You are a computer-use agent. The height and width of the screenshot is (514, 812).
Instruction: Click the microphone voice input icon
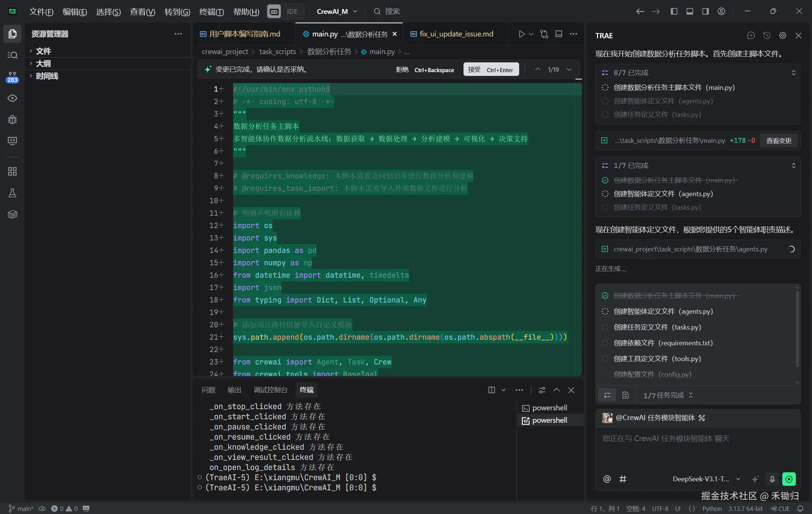(x=772, y=479)
